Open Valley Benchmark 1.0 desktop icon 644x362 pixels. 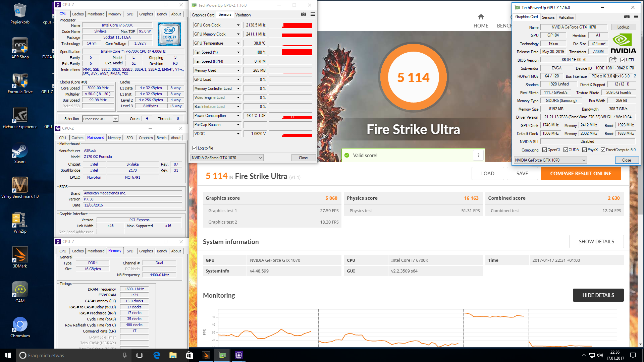(20, 188)
